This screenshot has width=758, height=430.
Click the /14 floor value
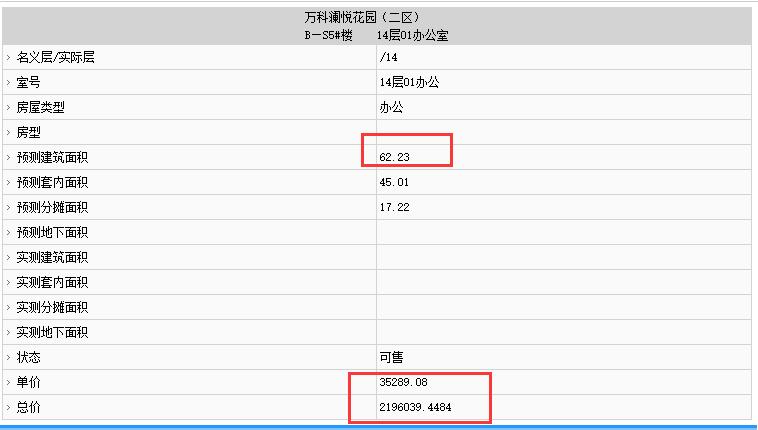389,58
